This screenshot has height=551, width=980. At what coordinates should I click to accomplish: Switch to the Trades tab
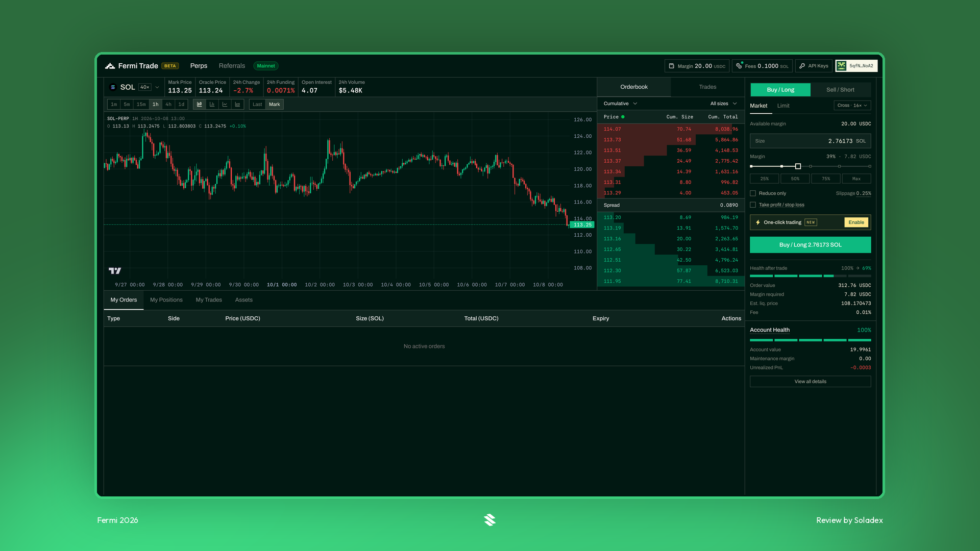coord(707,87)
